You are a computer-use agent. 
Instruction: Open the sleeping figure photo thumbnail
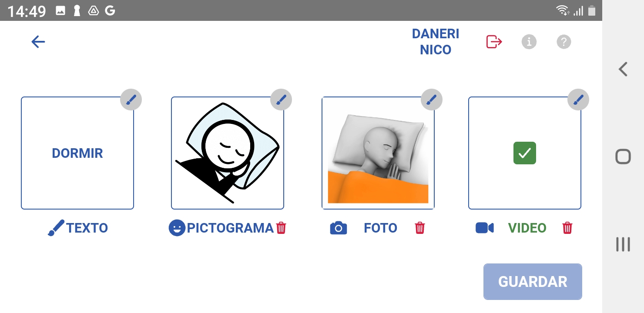(x=378, y=153)
